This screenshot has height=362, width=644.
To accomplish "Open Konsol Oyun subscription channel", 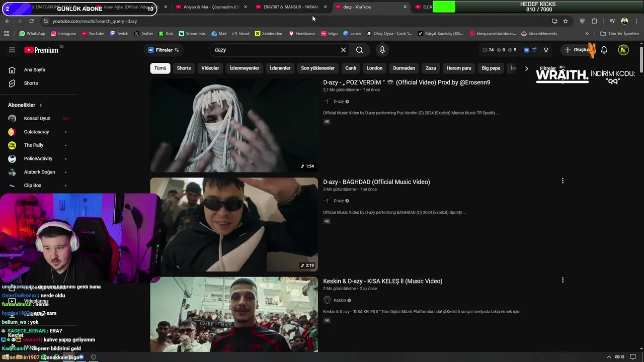I will coord(37,119).
